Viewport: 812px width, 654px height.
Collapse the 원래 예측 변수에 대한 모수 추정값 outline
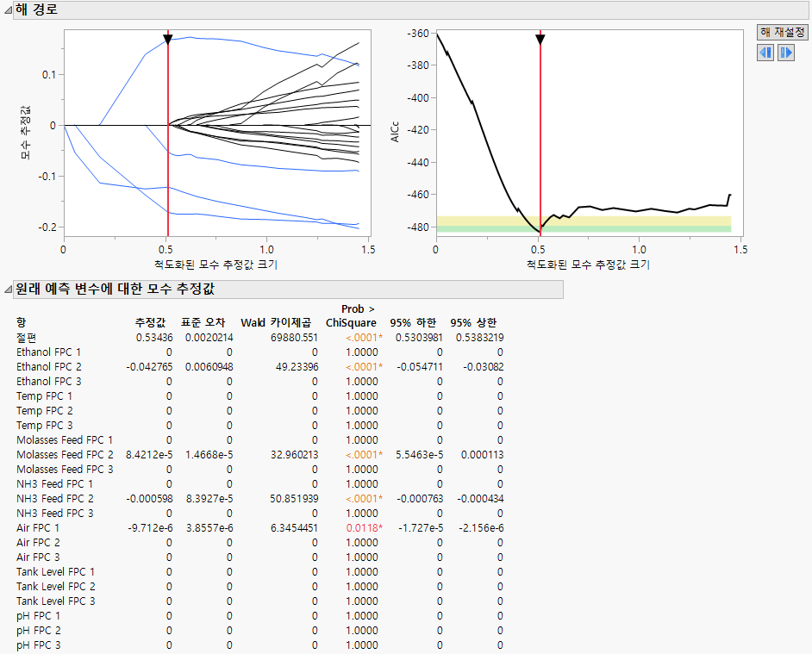pos(8,290)
